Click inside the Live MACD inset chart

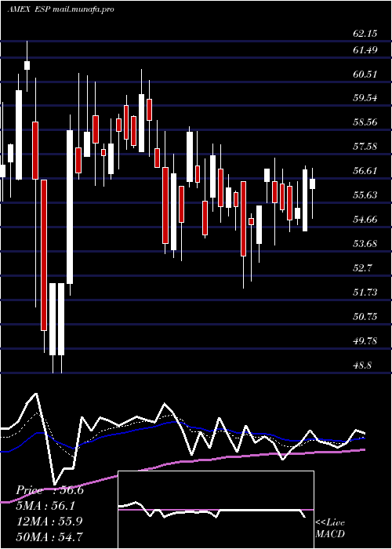click(x=216, y=510)
